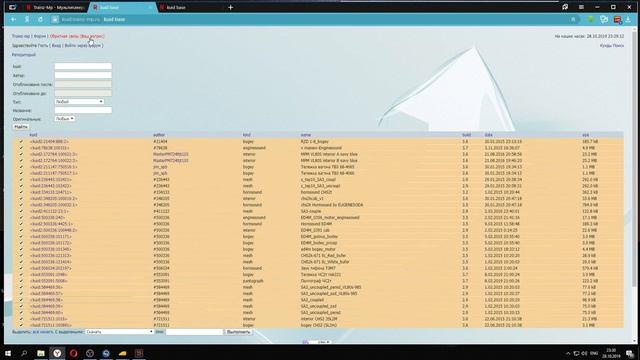Uncheck the checkbox for author #334133 row
Screen dimensions: 640x360
[21, 192]
